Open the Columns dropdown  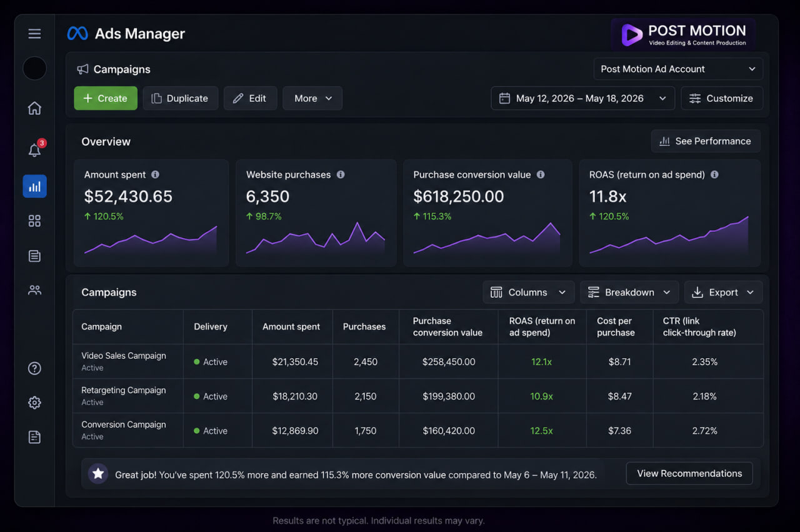(x=528, y=292)
